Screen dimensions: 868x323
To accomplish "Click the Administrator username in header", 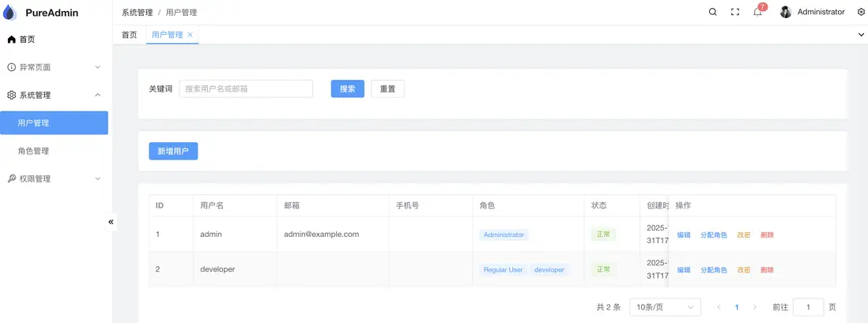I will coord(821,12).
